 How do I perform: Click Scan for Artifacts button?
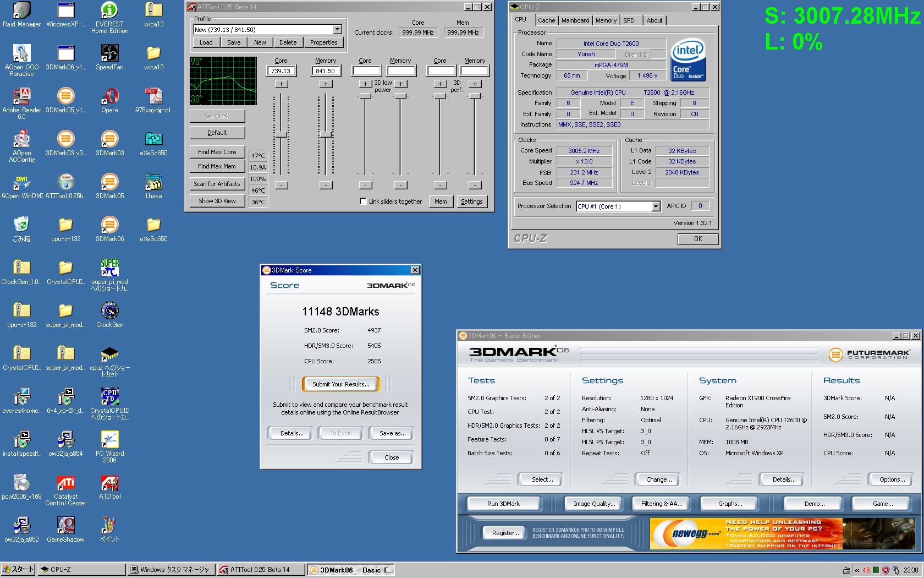pyautogui.click(x=217, y=184)
